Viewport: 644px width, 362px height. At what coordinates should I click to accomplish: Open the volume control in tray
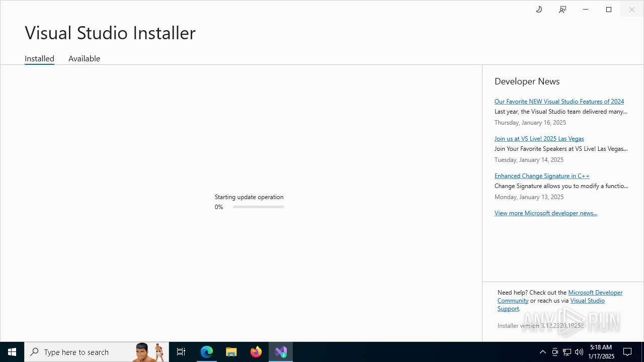click(579, 352)
